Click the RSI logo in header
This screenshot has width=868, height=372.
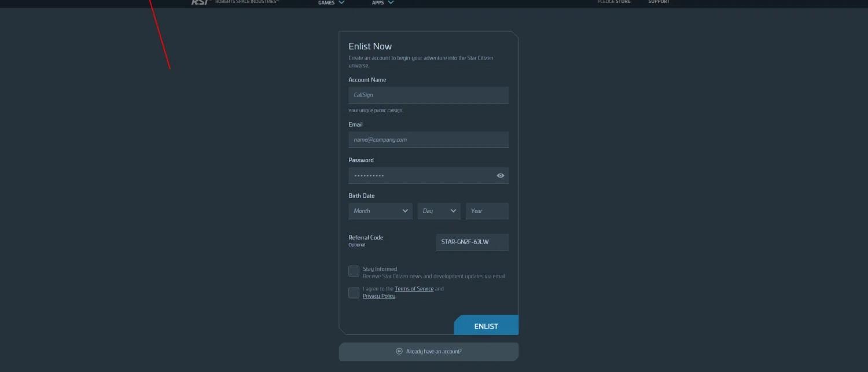pos(200,2)
